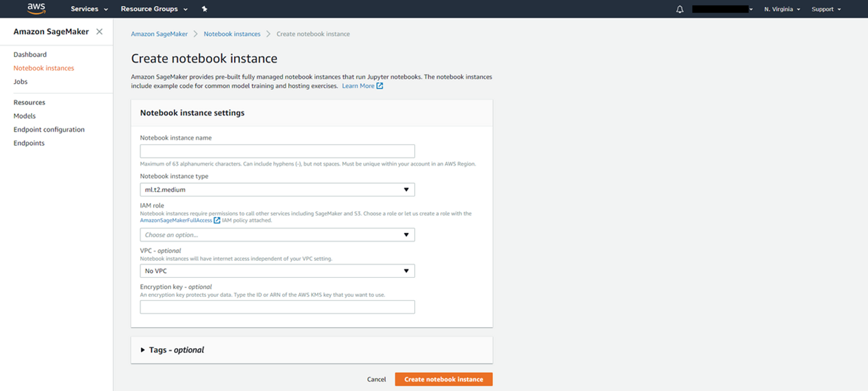Click the Encryption key input field

(277, 307)
